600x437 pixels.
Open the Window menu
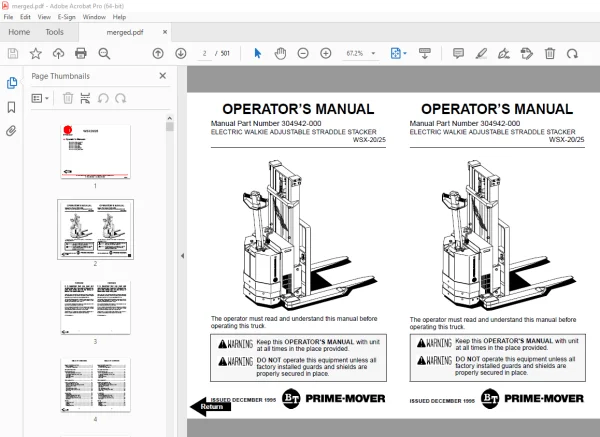coord(94,17)
